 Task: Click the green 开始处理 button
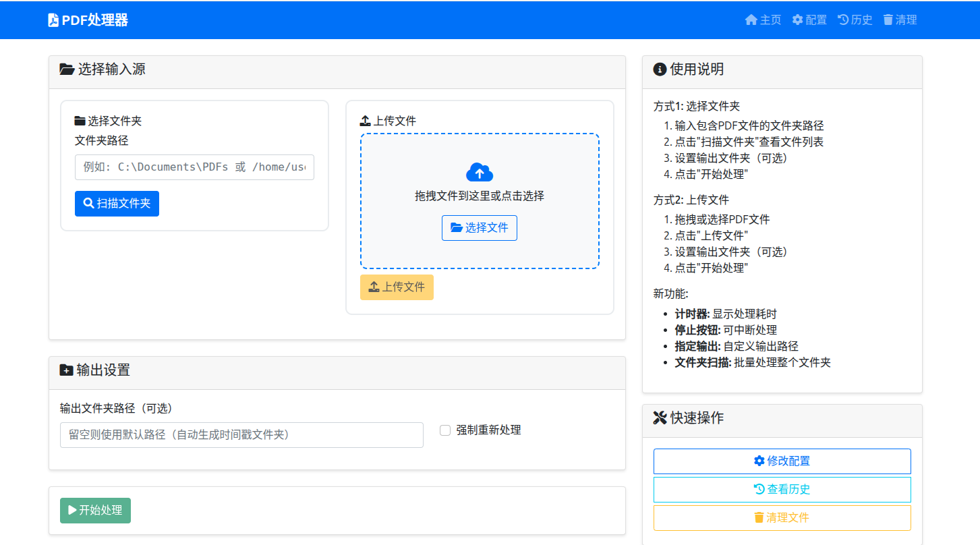pos(95,511)
